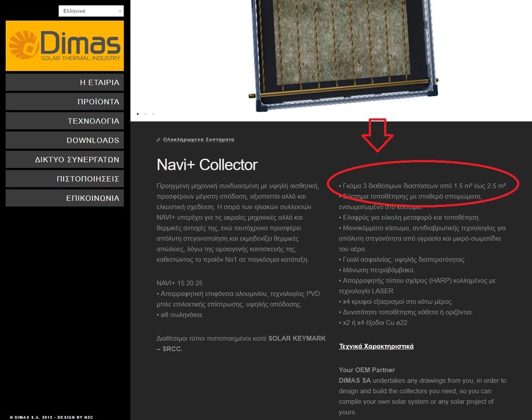This screenshot has width=532, height=420.
Task: Click the pencil icon beside category link
Action: [158, 140]
